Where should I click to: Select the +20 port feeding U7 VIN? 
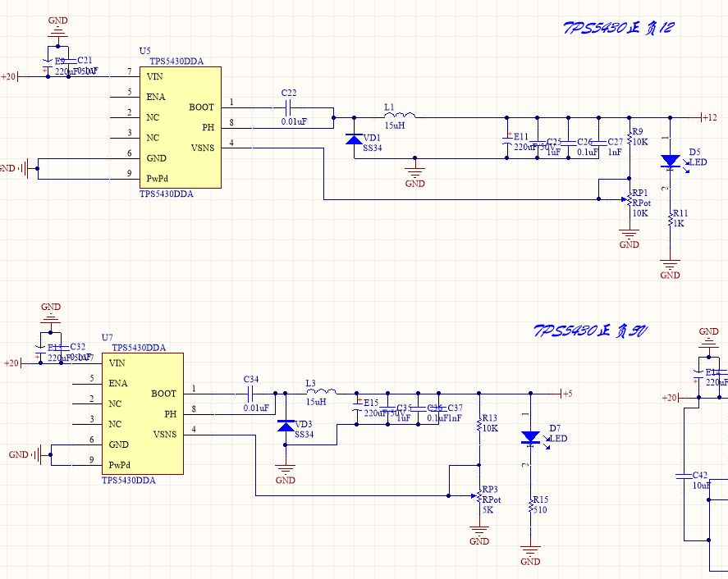click(x=12, y=362)
